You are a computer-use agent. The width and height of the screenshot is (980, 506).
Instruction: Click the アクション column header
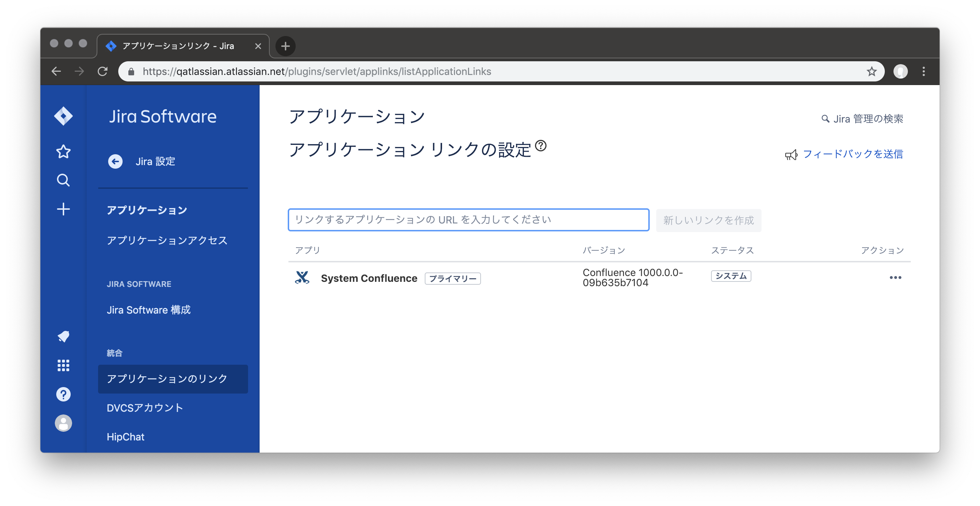pyautogui.click(x=882, y=250)
